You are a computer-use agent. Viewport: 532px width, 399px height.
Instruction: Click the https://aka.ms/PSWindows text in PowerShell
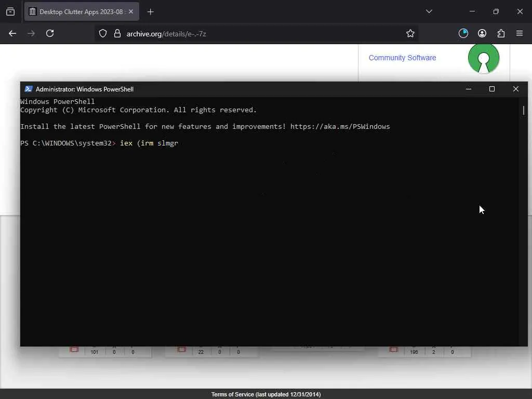click(340, 127)
